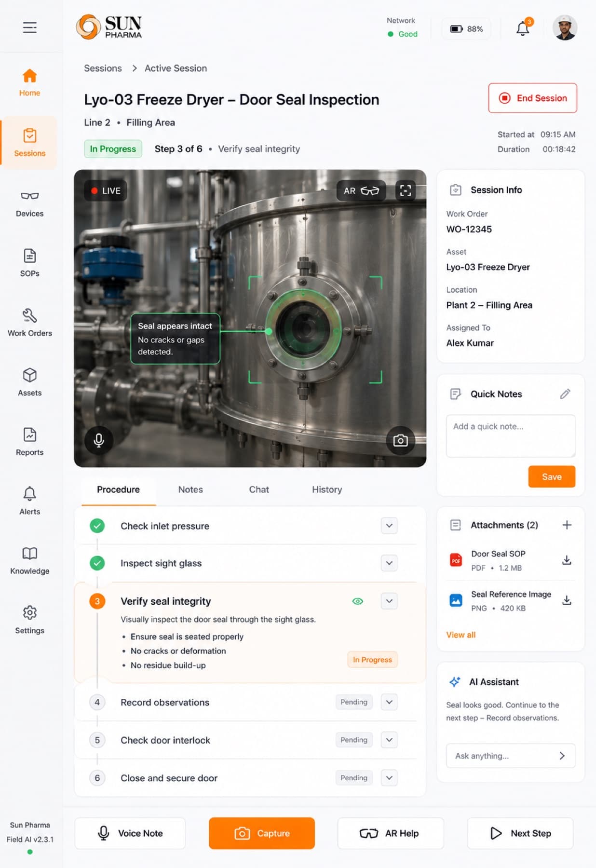This screenshot has width=596, height=868.
Task: Click the End Session button
Action: (532, 98)
